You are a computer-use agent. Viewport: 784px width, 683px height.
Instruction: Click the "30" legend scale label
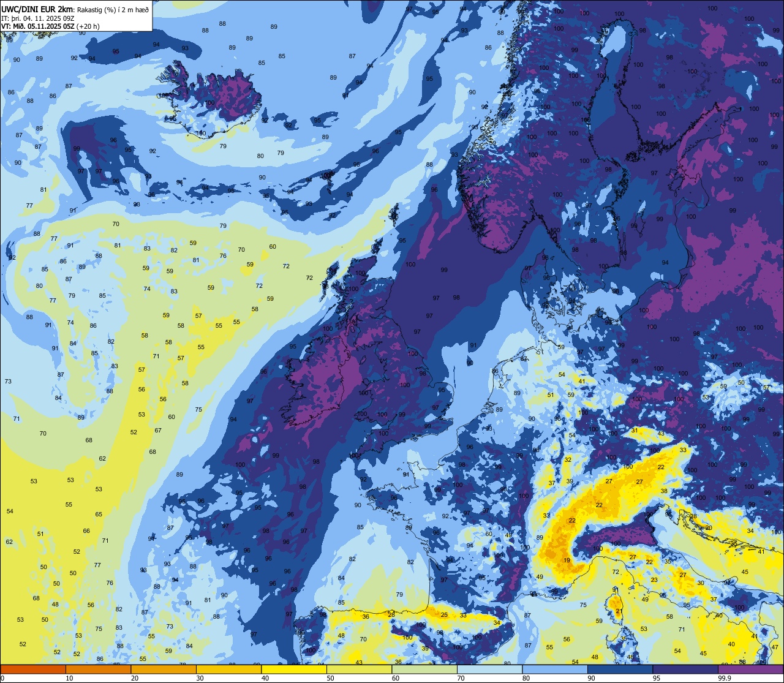[x=200, y=678]
